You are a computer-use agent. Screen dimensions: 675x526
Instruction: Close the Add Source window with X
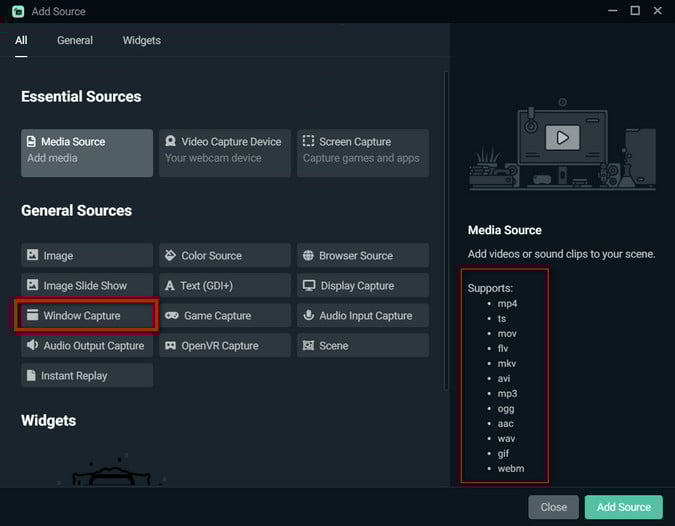pyautogui.click(x=657, y=11)
